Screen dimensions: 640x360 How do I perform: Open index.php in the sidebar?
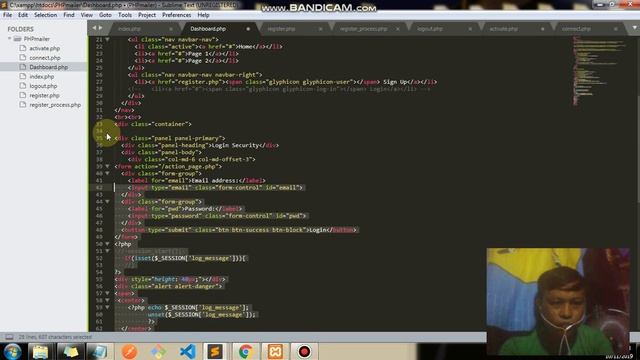pos(41,77)
